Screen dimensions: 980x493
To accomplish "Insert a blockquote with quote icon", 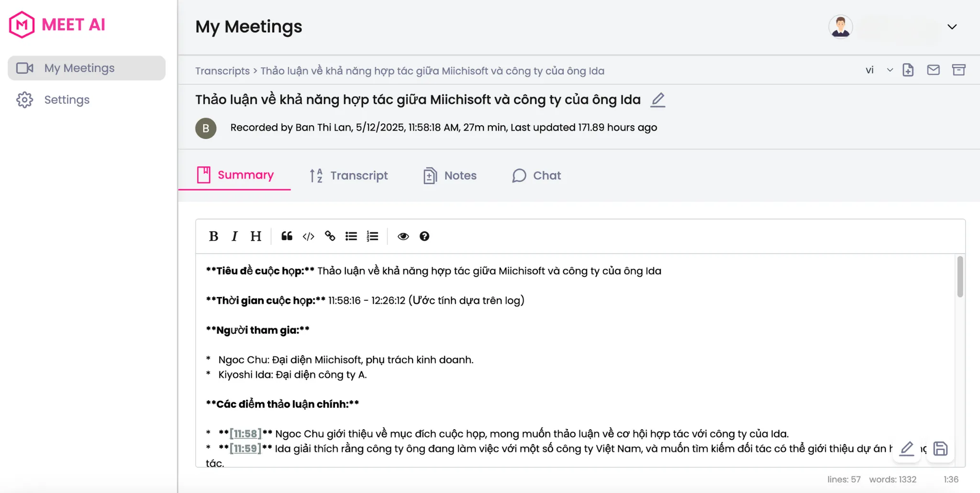I will pyautogui.click(x=287, y=236).
